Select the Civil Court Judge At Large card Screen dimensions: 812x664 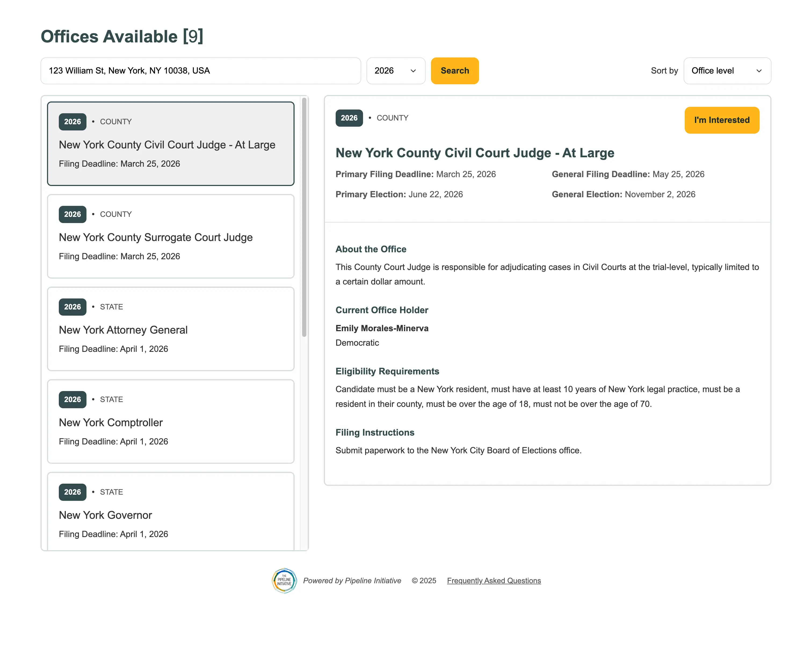coord(170,144)
